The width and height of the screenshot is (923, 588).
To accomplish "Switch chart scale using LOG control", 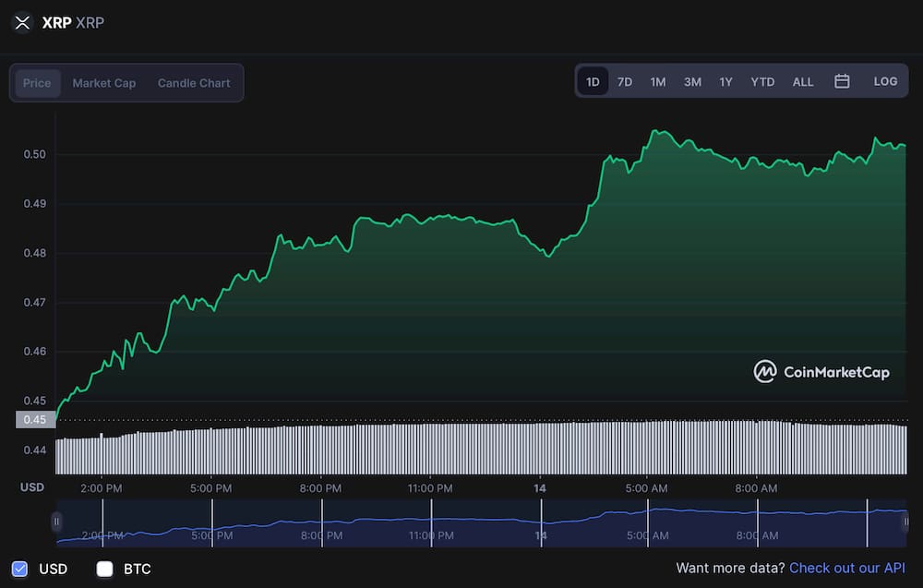I will (x=885, y=81).
